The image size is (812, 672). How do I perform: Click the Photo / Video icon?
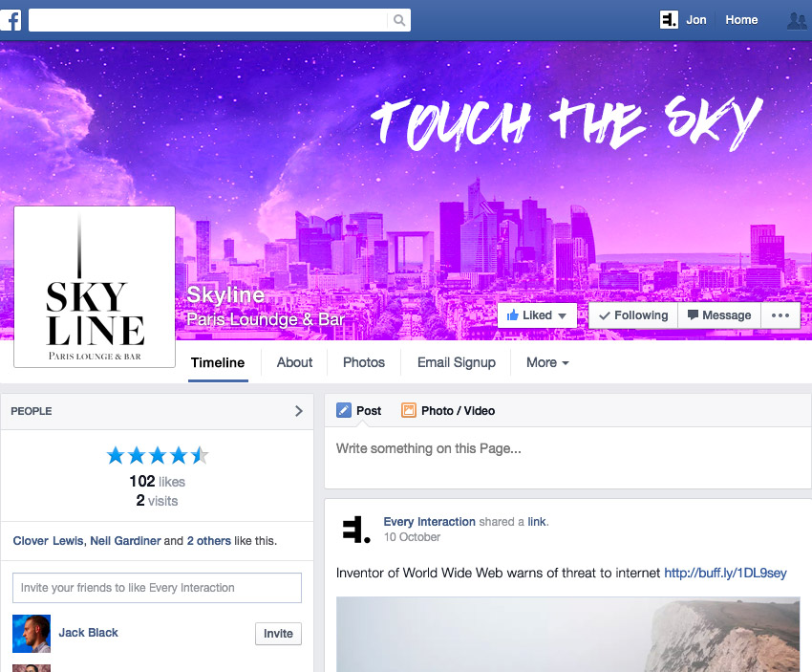(x=409, y=410)
